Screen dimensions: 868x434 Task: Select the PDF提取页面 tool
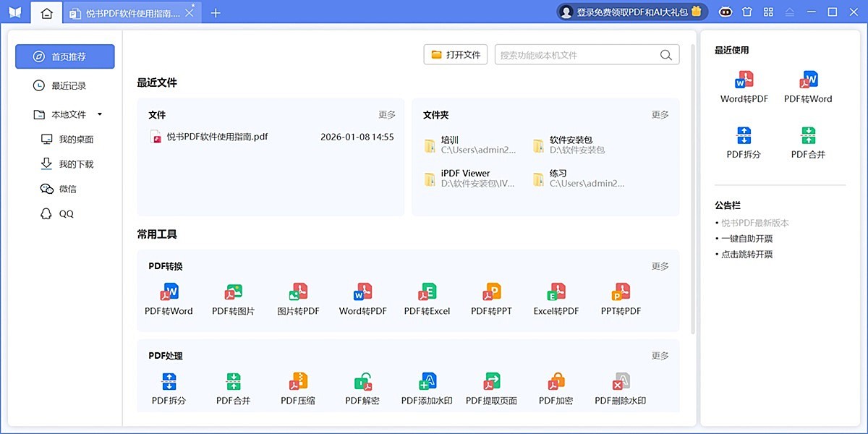coord(490,386)
